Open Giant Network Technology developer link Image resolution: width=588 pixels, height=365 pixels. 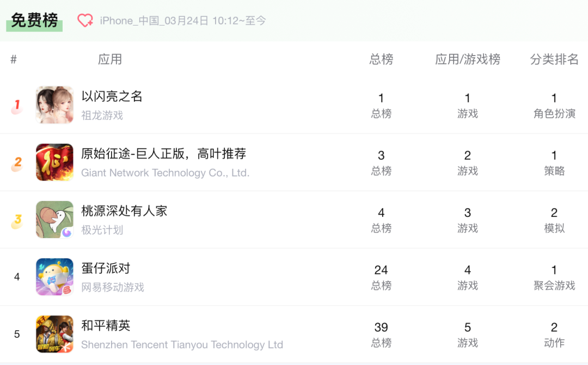point(166,173)
